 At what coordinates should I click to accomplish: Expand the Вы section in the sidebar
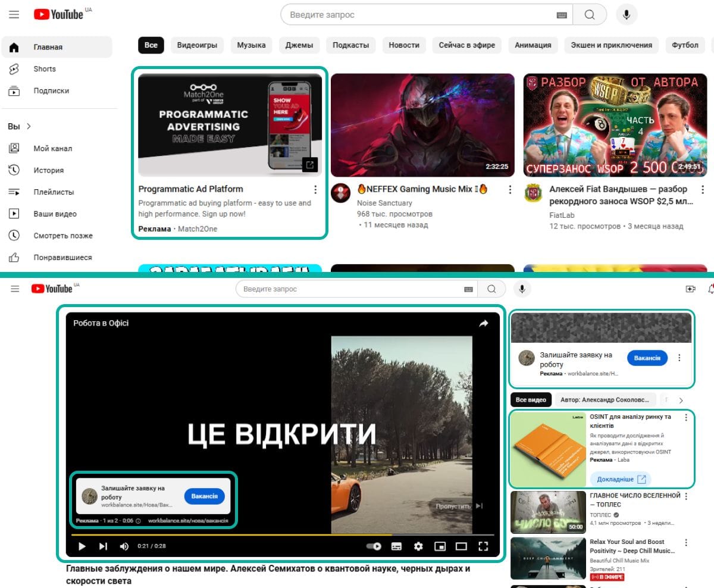20,126
